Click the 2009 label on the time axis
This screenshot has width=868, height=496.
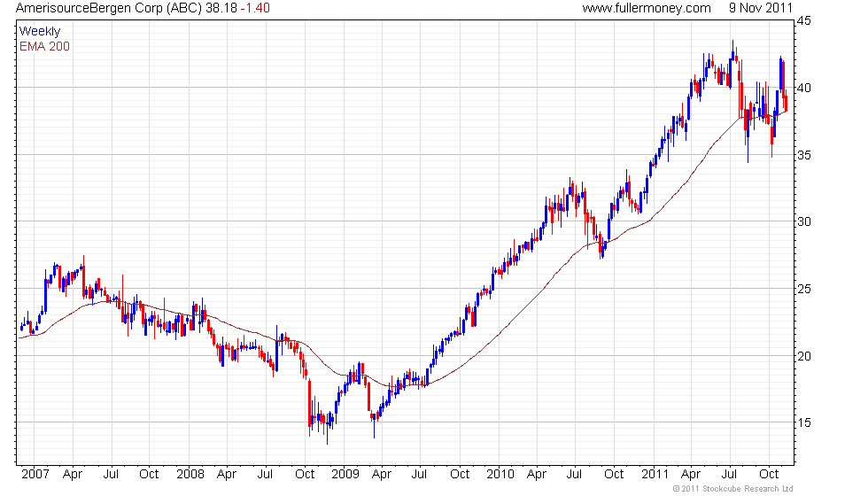coord(345,475)
